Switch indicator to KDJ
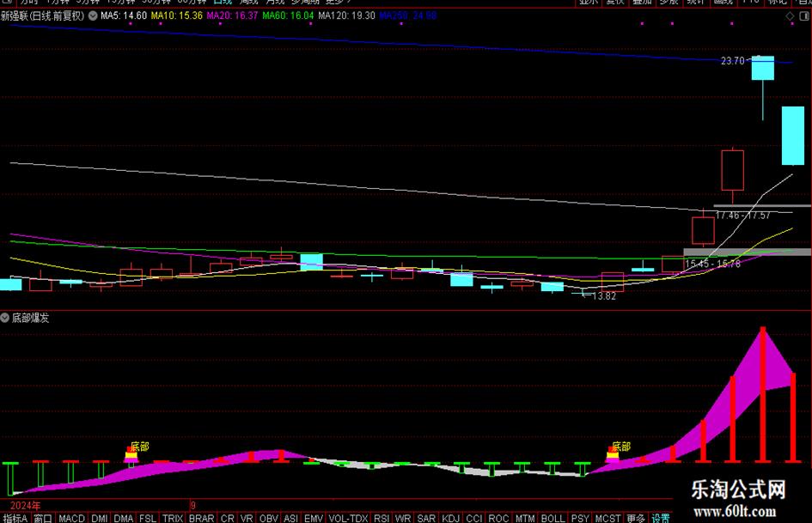Image resolution: width=812 pixels, height=523 pixels. coord(450,518)
